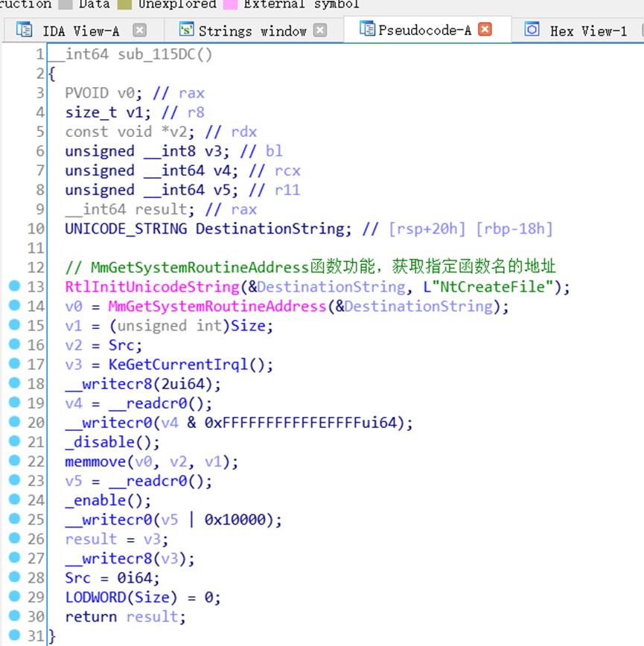Screen dimensions: 644x646
Task: Switch to the IDA View-A tab
Action: click(x=80, y=31)
